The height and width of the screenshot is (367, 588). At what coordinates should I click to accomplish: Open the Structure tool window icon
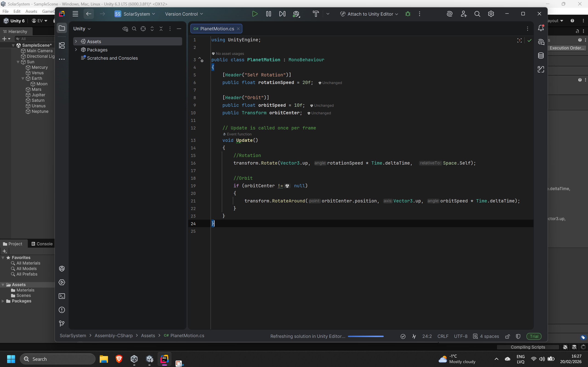(x=62, y=45)
